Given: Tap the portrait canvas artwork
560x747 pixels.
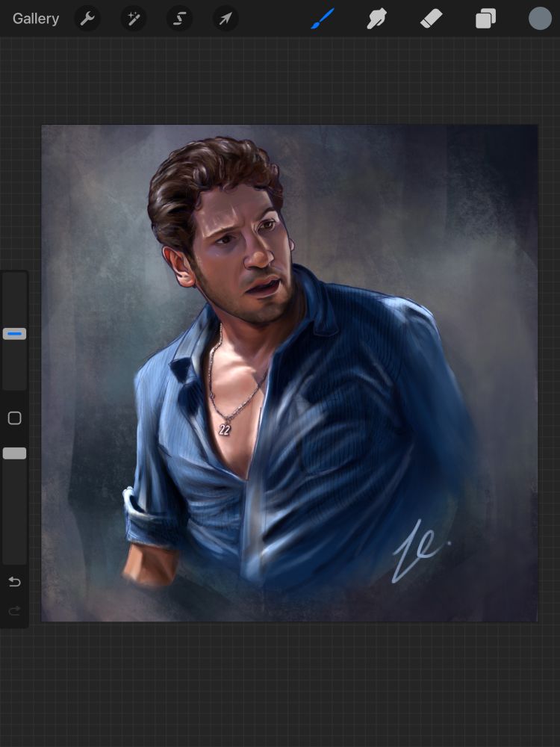Looking at the screenshot, I should pos(290,373).
